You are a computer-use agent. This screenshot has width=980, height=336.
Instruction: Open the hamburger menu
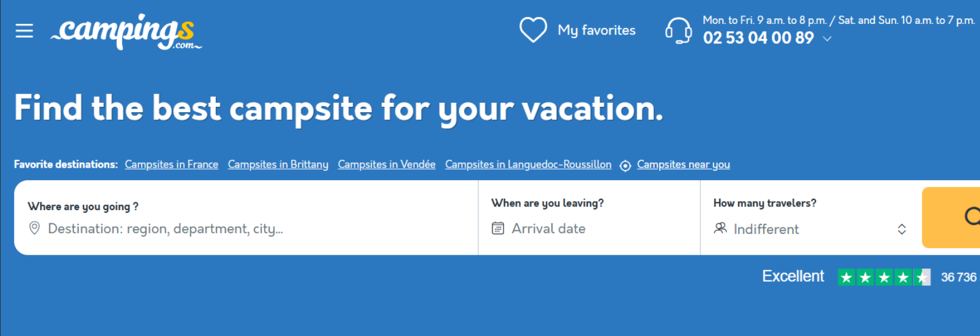pos(24,30)
